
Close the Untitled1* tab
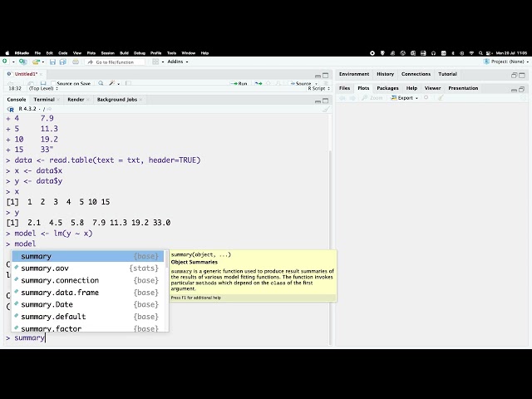(x=41, y=74)
